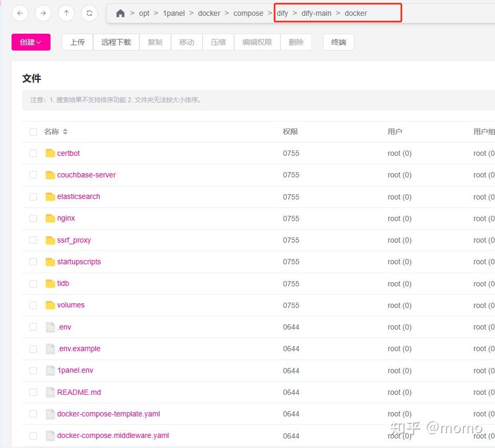Click the file icon beside README.md

[x=50, y=392]
